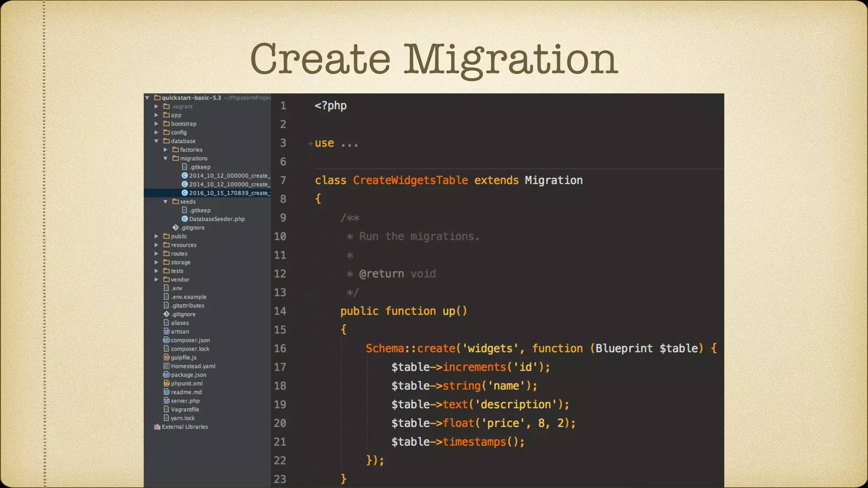This screenshot has height=488, width=868.
Task: Open the .gitattributes file
Action: click(188, 306)
